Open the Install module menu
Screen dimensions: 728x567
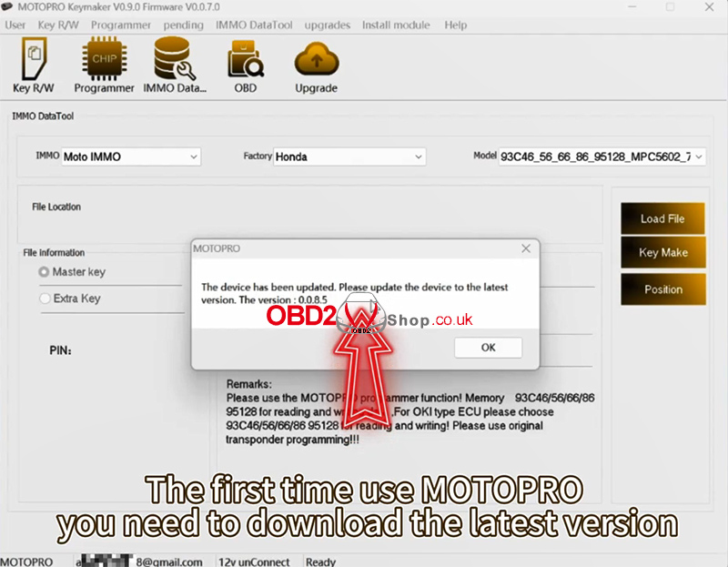(396, 25)
